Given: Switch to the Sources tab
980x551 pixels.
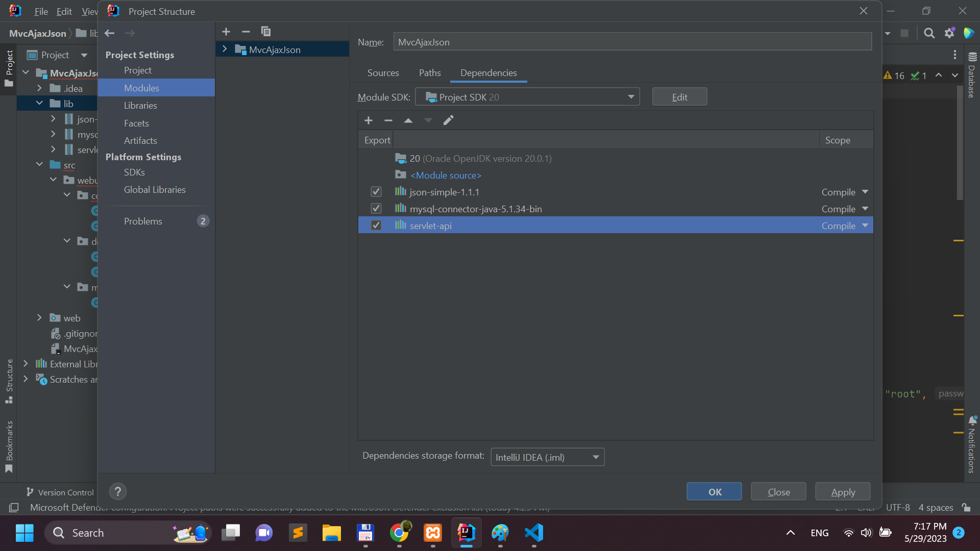Looking at the screenshot, I should (x=383, y=73).
